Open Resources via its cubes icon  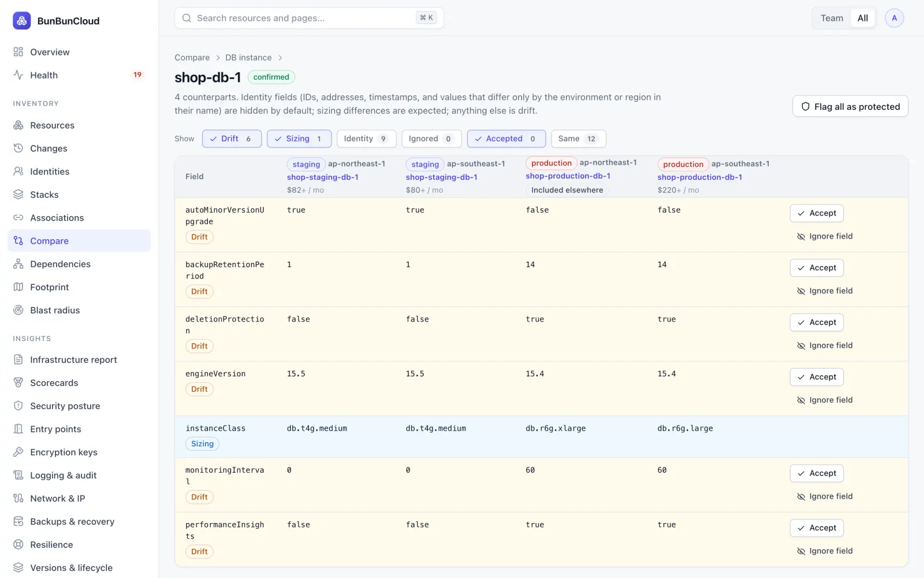tap(18, 125)
